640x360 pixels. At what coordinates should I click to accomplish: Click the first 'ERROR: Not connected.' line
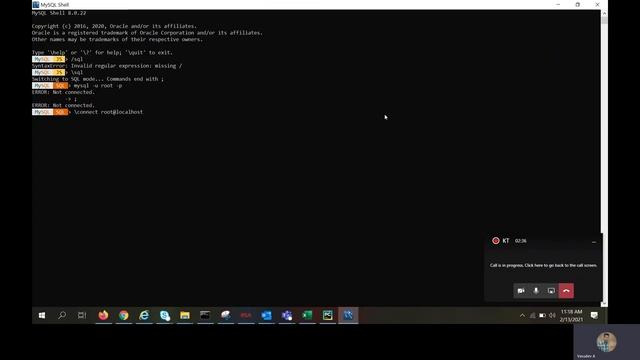coord(63,92)
